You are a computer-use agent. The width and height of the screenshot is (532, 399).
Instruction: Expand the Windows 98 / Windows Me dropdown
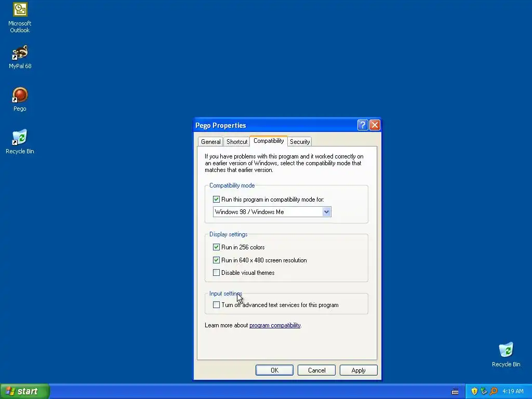point(326,212)
